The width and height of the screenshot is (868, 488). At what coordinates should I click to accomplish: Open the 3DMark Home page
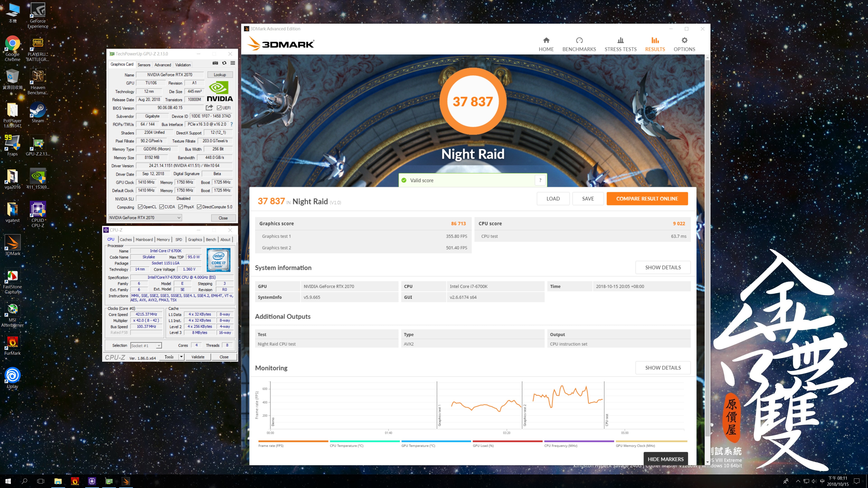546,45
